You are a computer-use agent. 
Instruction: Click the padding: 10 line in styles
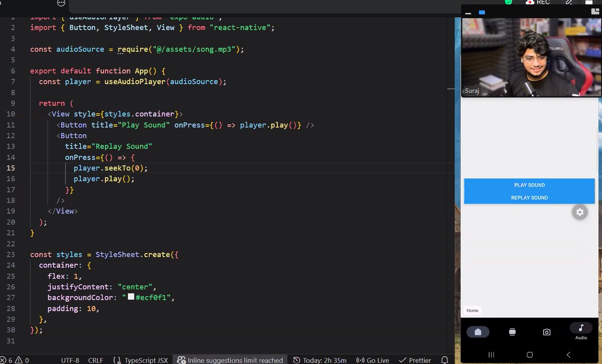point(73,308)
